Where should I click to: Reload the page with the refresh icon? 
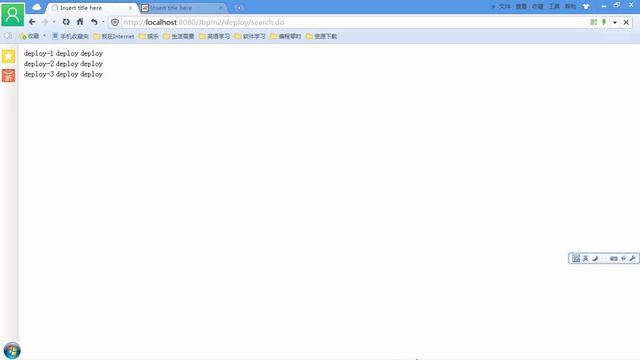point(66,22)
